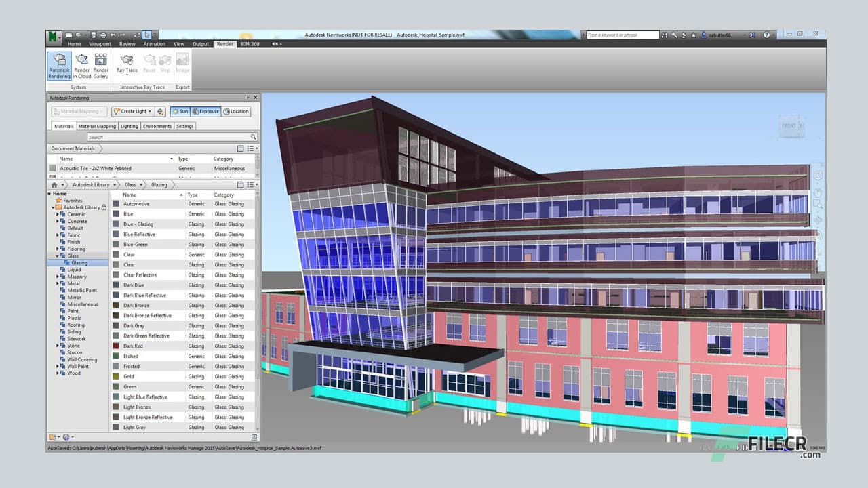Open the Create Light dropdown
Image resolution: width=868 pixels, height=488 pixels.
tap(134, 111)
